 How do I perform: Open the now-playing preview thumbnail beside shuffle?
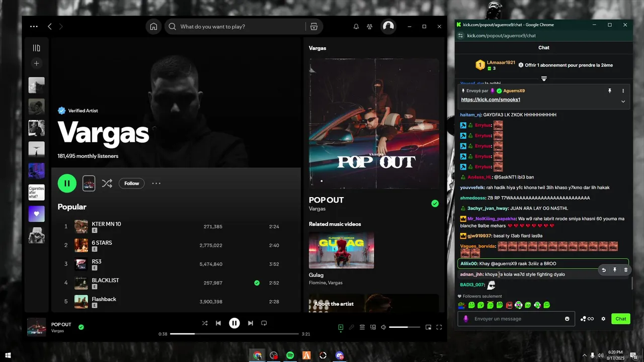tap(89, 184)
